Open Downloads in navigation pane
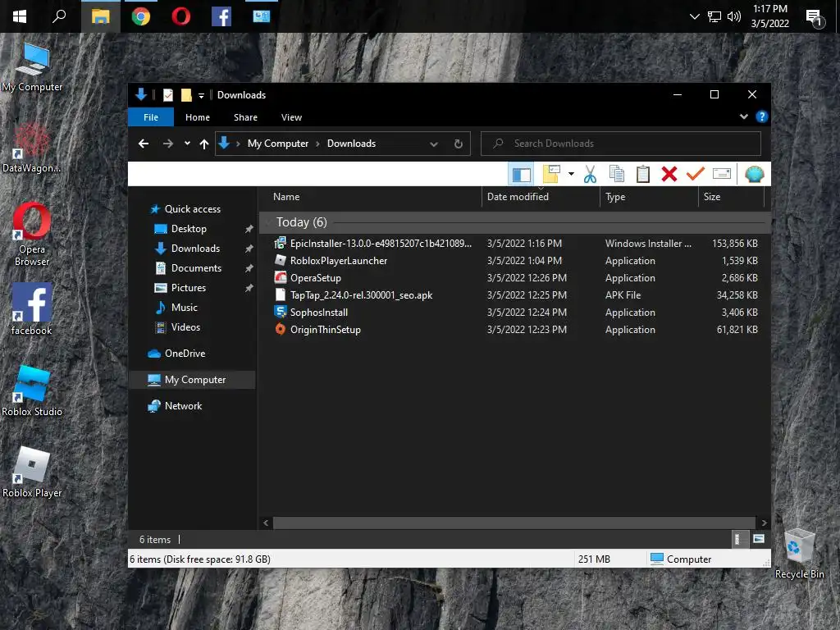 pyautogui.click(x=195, y=249)
